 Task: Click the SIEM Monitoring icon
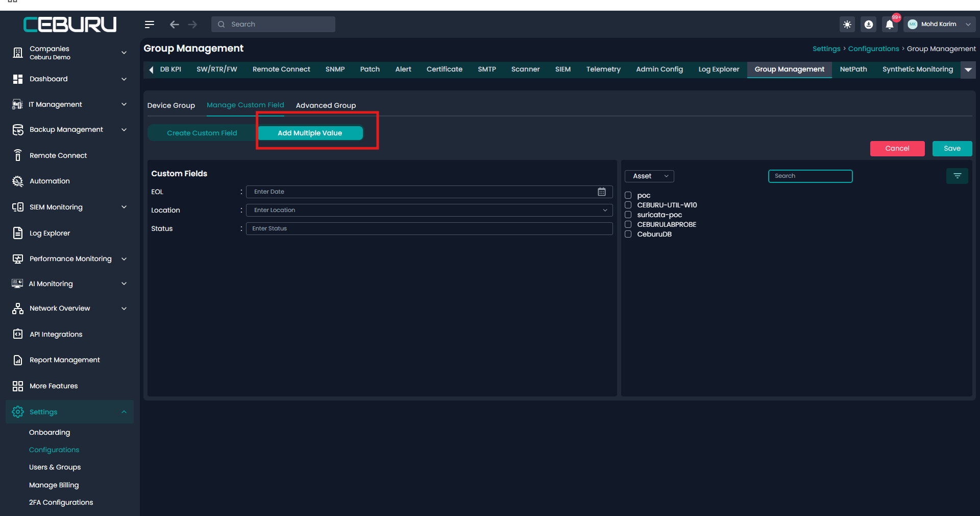18,207
